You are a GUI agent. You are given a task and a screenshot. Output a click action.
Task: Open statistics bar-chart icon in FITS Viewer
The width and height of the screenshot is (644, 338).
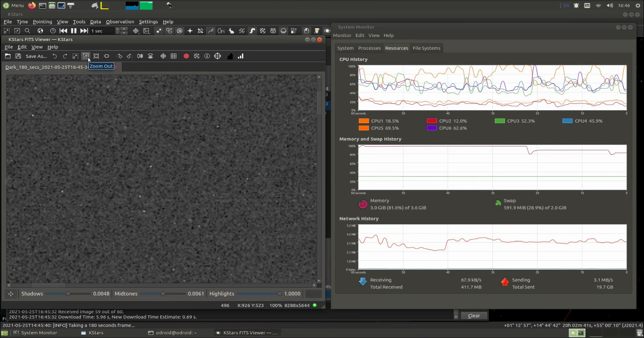point(240,56)
